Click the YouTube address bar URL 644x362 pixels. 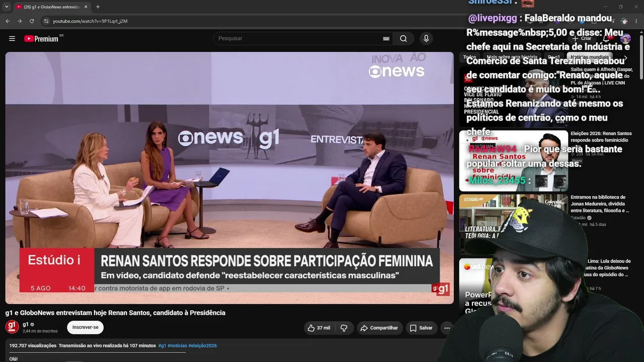[x=90, y=21]
